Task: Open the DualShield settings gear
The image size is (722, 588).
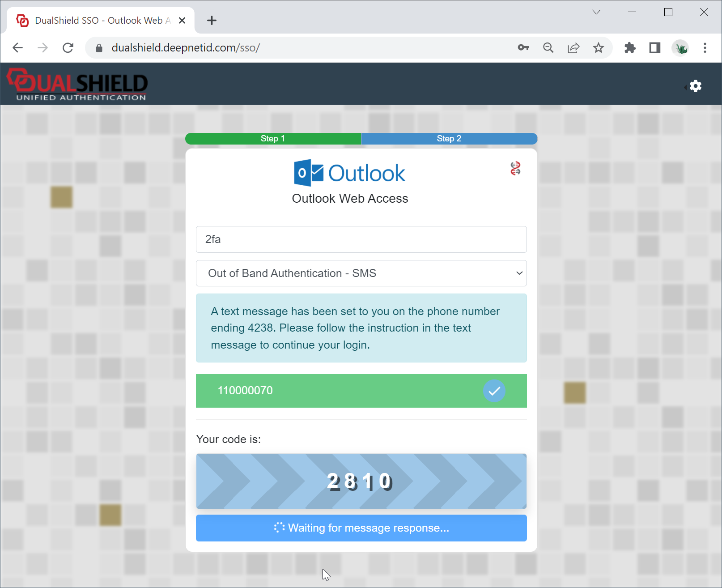Action: [x=695, y=86]
